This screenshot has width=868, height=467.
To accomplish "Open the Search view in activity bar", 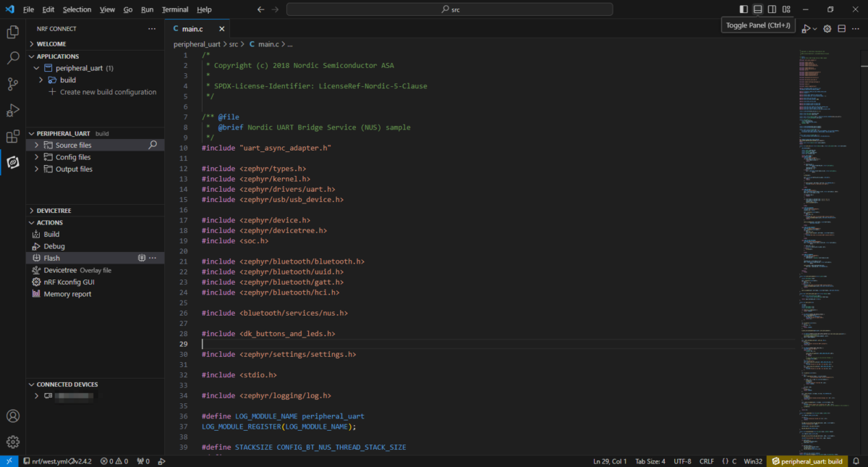I will (x=12, y=58).
